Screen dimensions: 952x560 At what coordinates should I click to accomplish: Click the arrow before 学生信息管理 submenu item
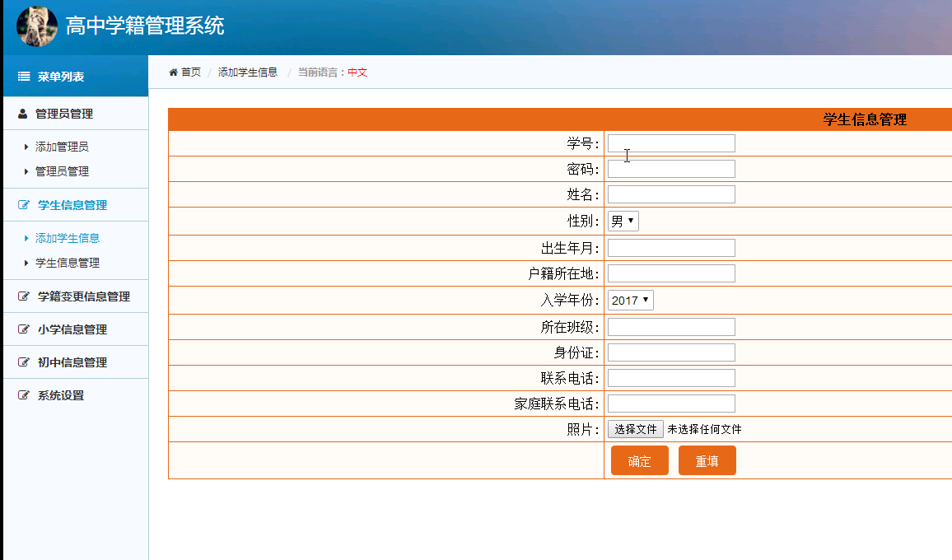pos(26,263)
